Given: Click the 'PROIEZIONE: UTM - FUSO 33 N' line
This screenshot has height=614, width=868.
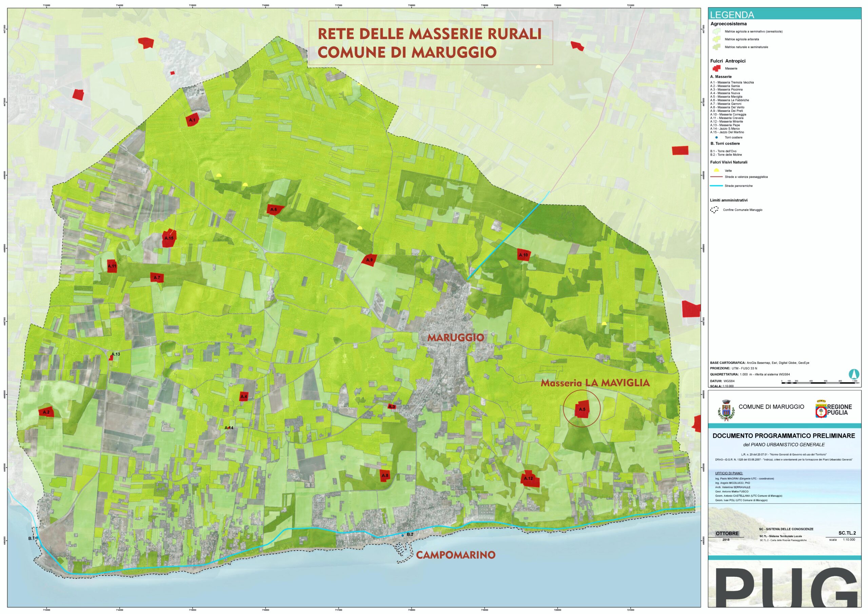Looking at the screenshot, I should click(x=733, y=368).
